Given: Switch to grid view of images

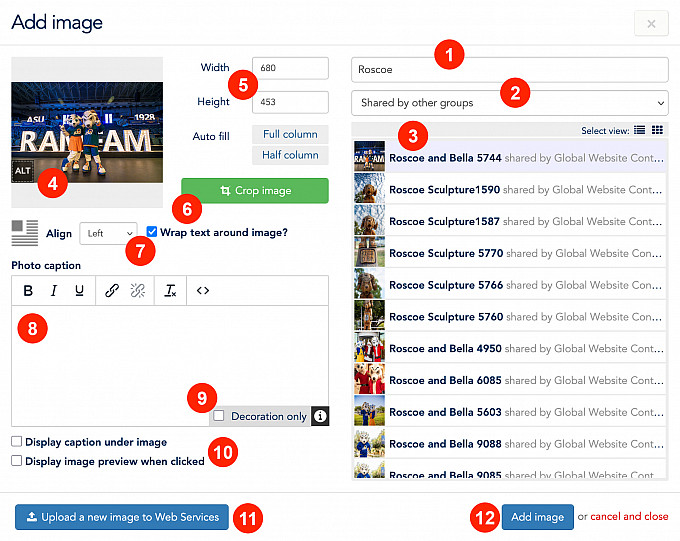Looking at the screenshot, I should pos(657,130).
